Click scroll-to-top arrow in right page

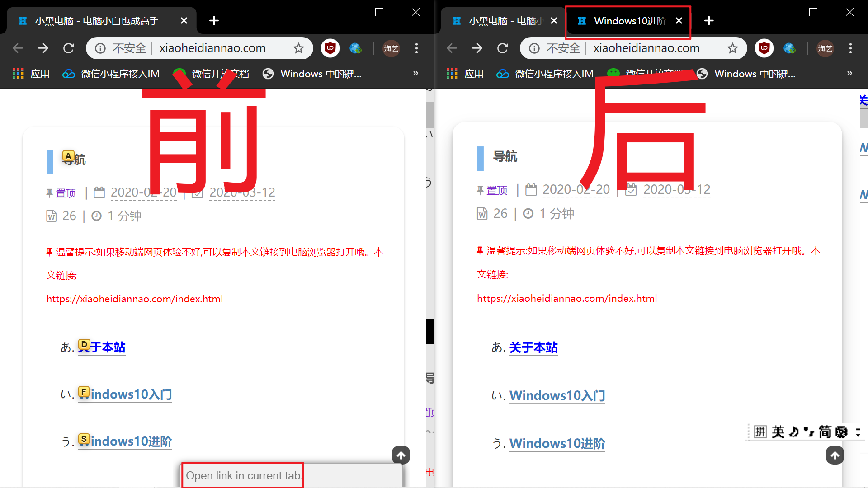835,455
